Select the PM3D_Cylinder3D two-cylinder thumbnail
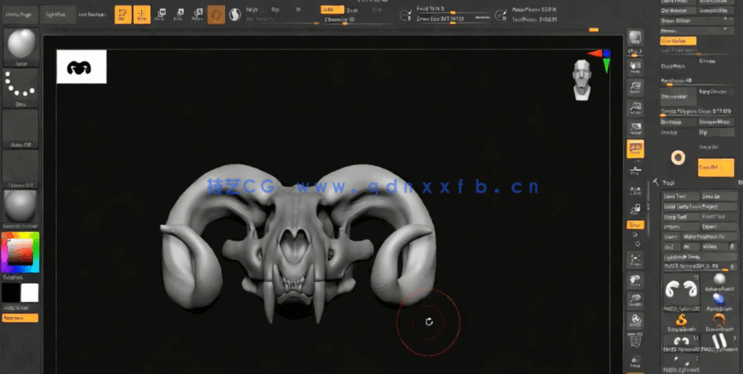This screenshot has height=374, width=743. 719,342
